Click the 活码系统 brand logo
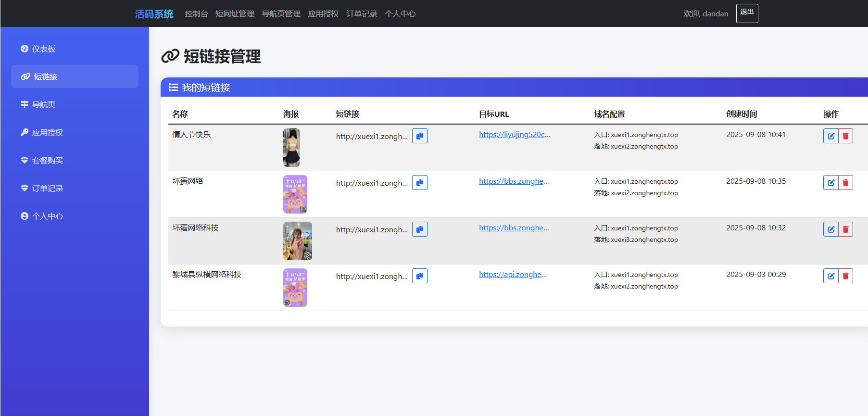Screen dimensions: 868x416 [154, 14]
